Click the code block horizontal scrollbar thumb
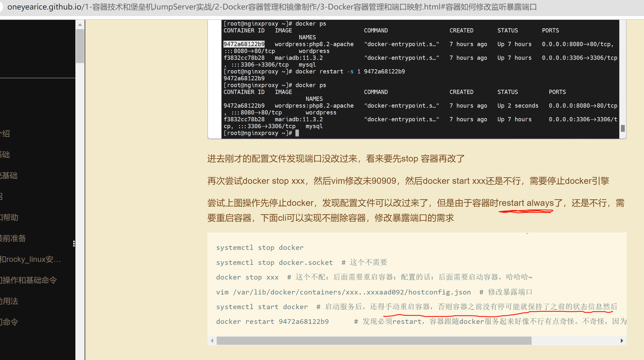Image resolution: width=644 pixels, height=360 pixels. click(374, 341)
